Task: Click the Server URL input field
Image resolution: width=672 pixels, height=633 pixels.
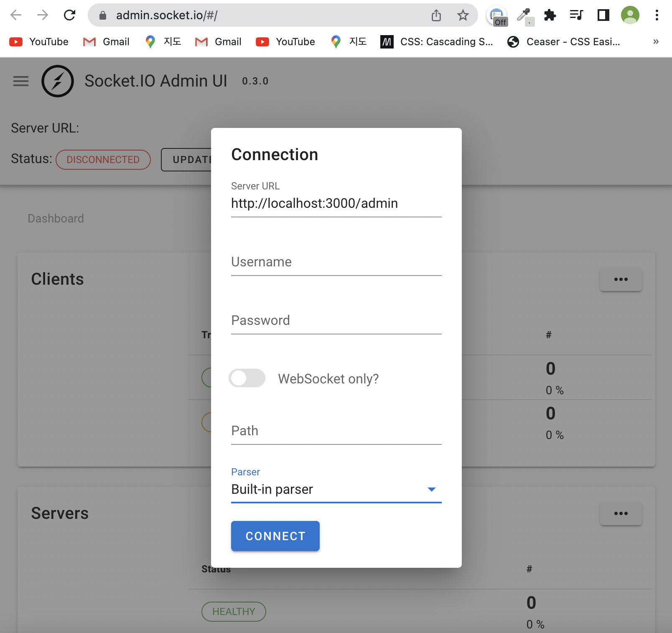Action: coord(336,204)
